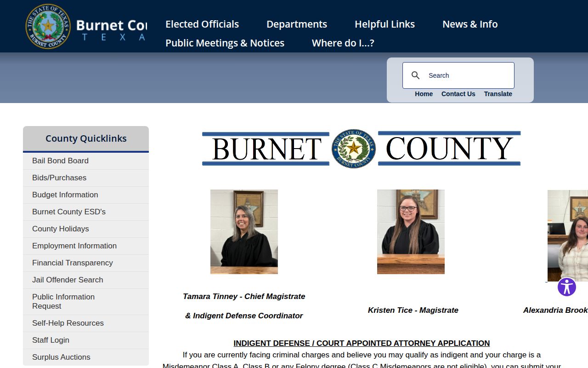Open the accessibility widget icon
This screenshot has height=368, width=588.
click(x=567, y=287)
